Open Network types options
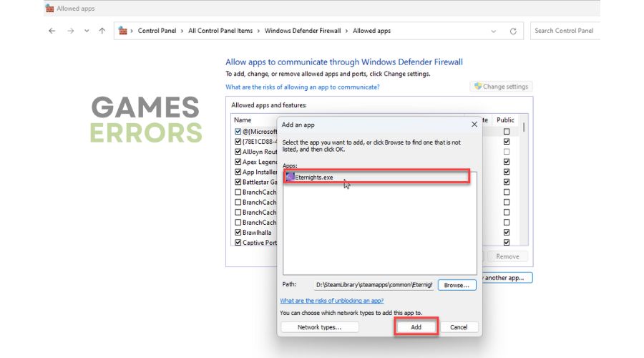 click(x=320, y=327)
